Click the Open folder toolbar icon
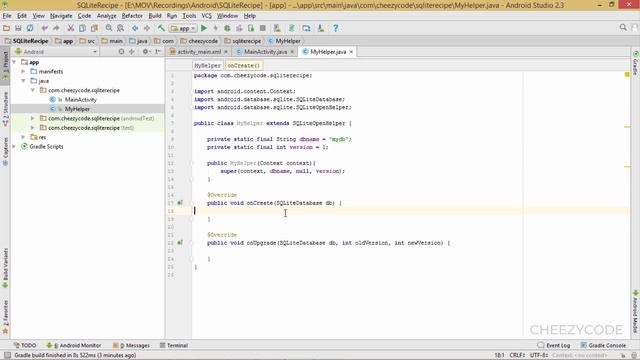Image resolution: width=640 pixels, height=360 pixels. pos(6,28)
